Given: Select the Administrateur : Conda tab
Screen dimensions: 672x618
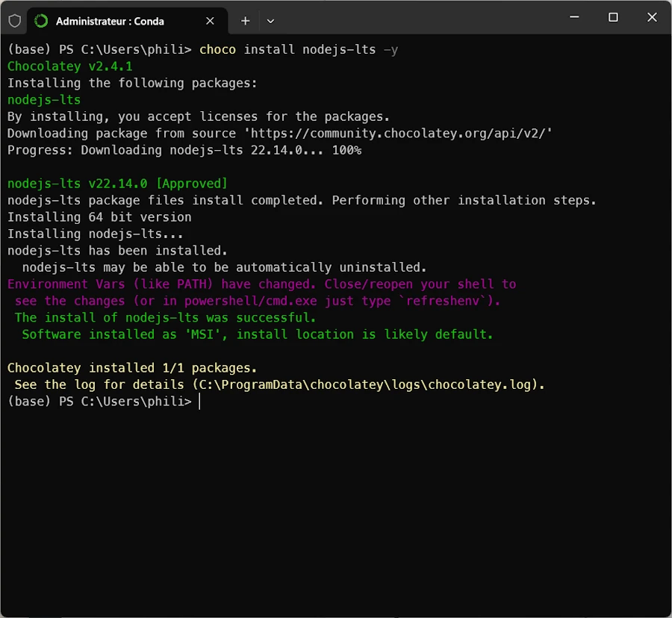Looking at the screenshot, I should click(x=127, y=21).
